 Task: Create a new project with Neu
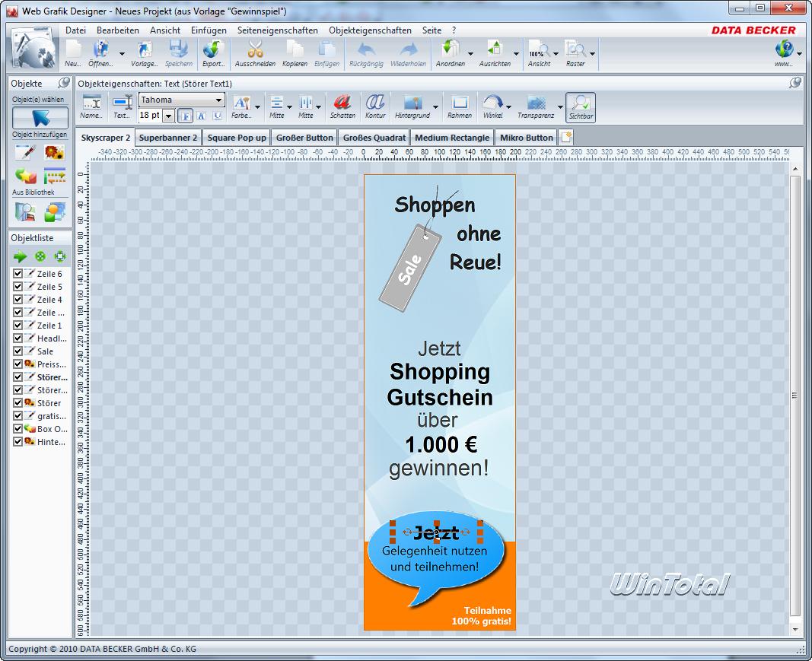pos(73,54)
